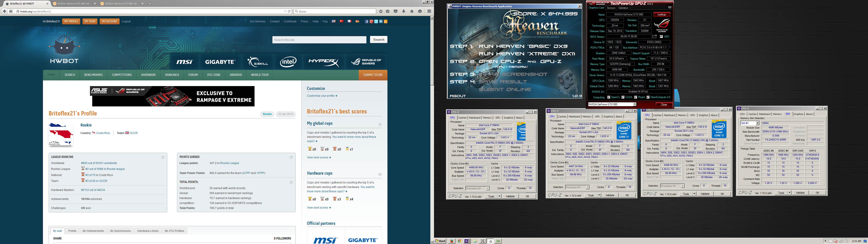The image size is (868, 244).
Task: Take a GPU-Z screenshot with camera icon
Action: (670, 7)
